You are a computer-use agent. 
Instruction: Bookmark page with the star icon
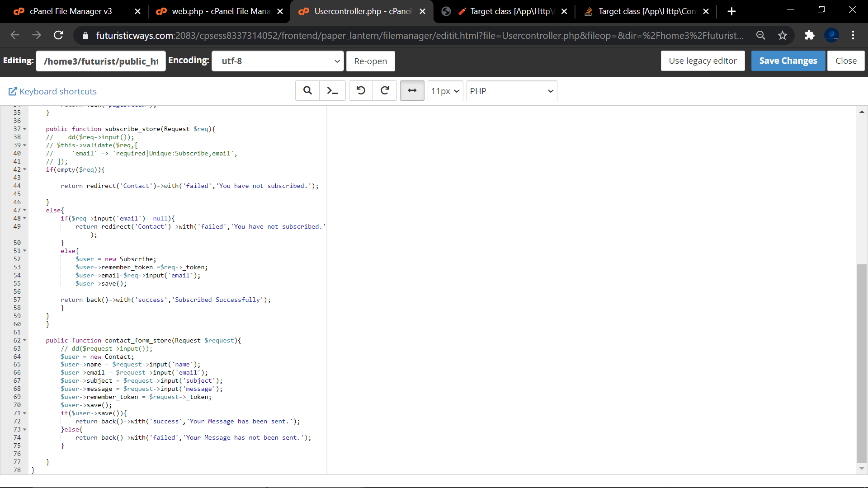(783, 35)
